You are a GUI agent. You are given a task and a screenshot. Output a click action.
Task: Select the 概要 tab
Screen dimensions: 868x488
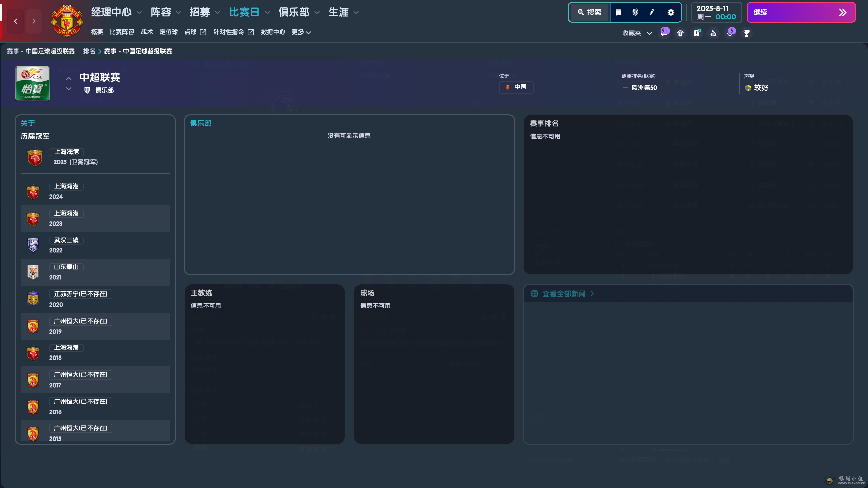coord(97,32)
